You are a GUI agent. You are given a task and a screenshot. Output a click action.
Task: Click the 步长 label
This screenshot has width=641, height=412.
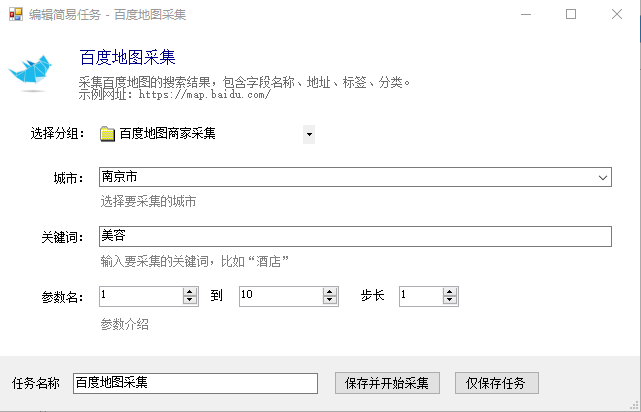click(372, 296)
